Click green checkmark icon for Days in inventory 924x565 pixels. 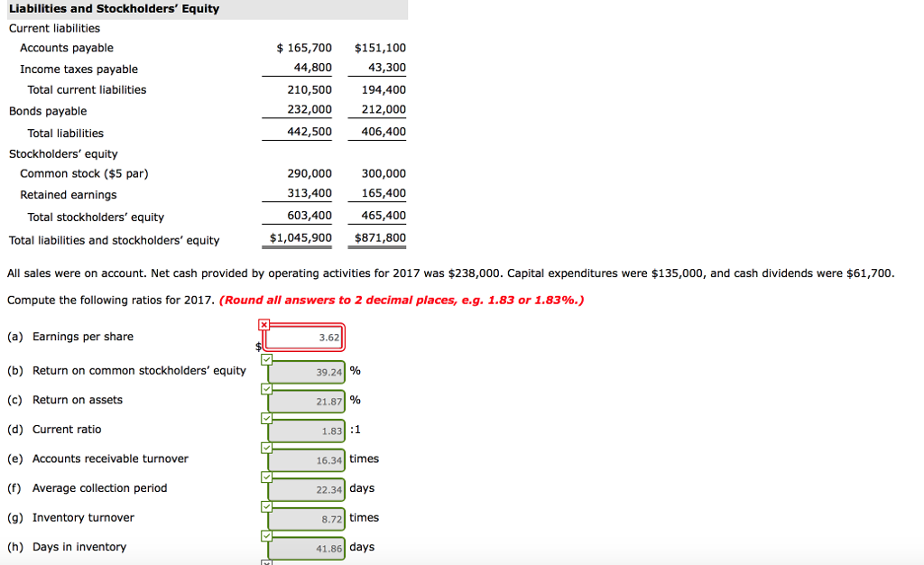coord(267,535)
